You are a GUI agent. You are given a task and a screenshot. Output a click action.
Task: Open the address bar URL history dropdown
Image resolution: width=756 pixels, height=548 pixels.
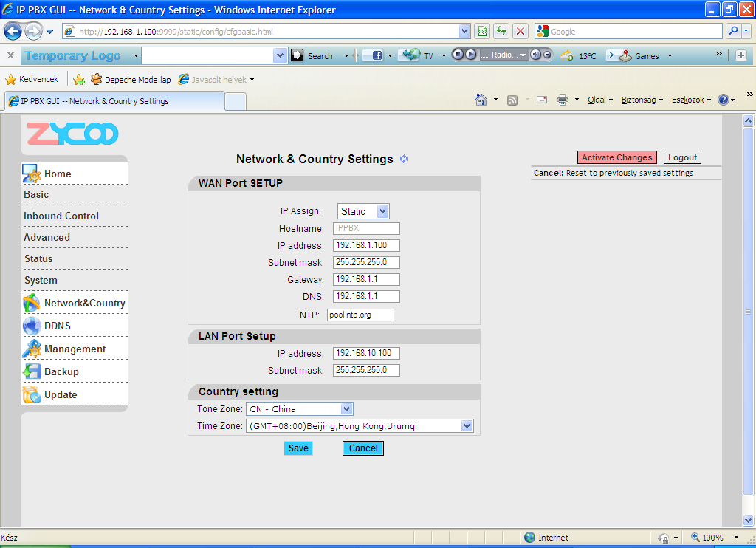464,31
